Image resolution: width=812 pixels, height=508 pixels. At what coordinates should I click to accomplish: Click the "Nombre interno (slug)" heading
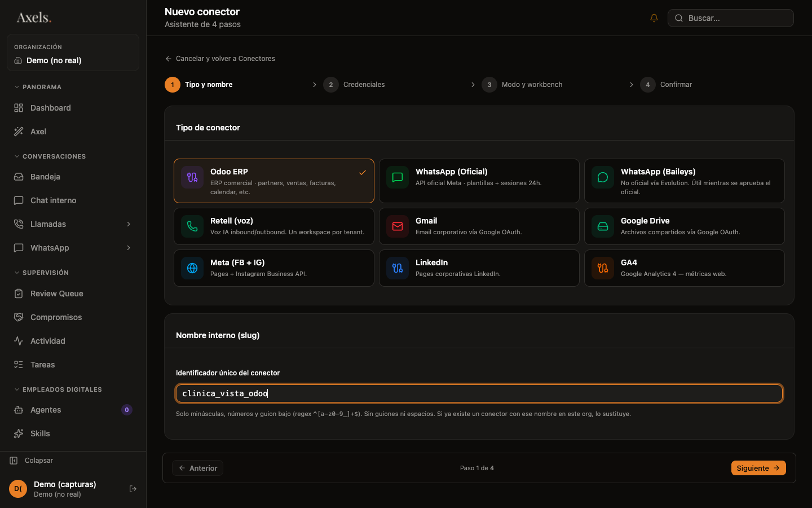tap(218, 335)
